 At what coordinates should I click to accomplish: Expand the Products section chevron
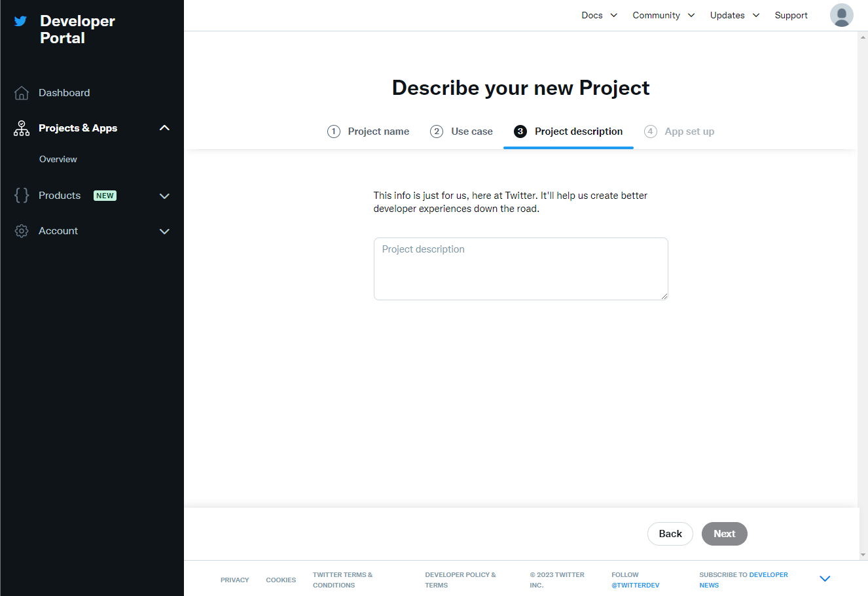tap(164, 196)
